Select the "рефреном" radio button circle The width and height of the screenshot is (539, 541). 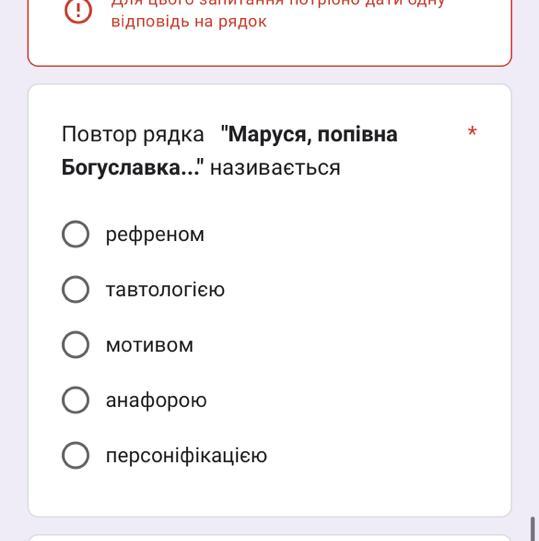(76, 234)
